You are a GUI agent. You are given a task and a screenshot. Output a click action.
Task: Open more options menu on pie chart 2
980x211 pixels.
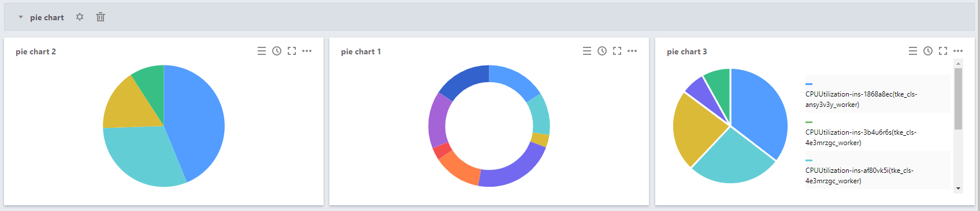[x=307, y=51]
